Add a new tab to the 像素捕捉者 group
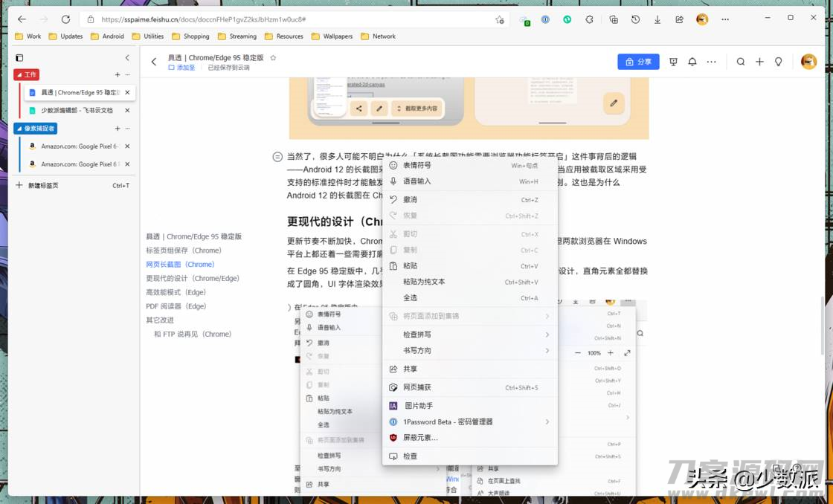This screenshot has width=833, height=504. 118,129
